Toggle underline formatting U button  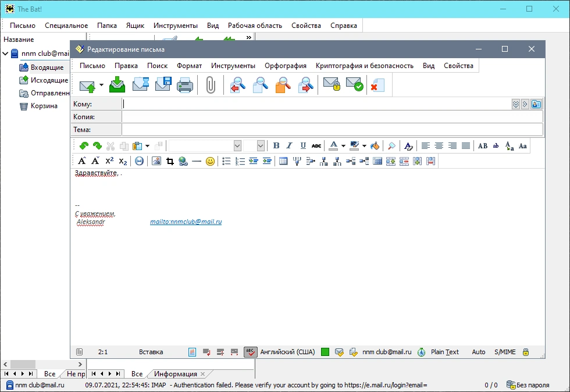point(303,146)
